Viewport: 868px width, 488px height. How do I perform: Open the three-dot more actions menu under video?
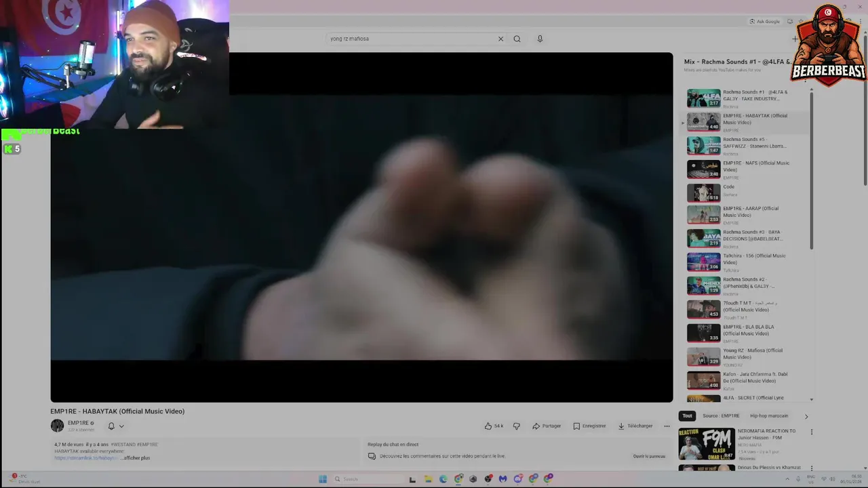click(x=667, y=426)
